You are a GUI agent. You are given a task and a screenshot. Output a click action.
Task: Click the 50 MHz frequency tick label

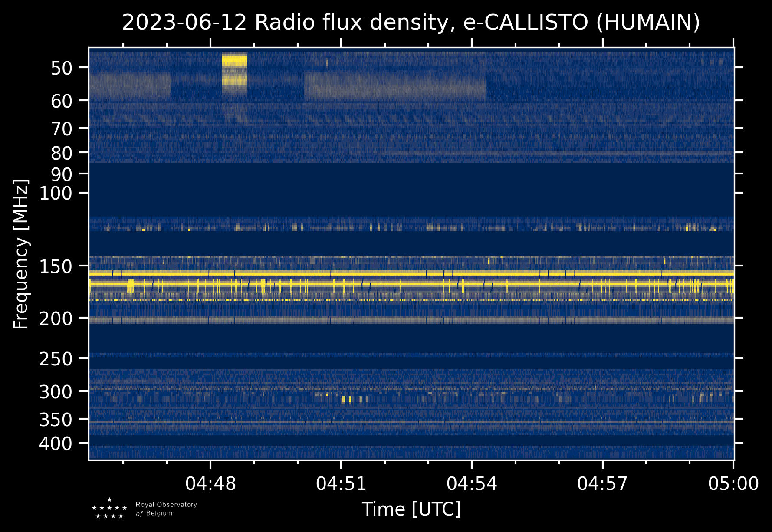[64, 68]
